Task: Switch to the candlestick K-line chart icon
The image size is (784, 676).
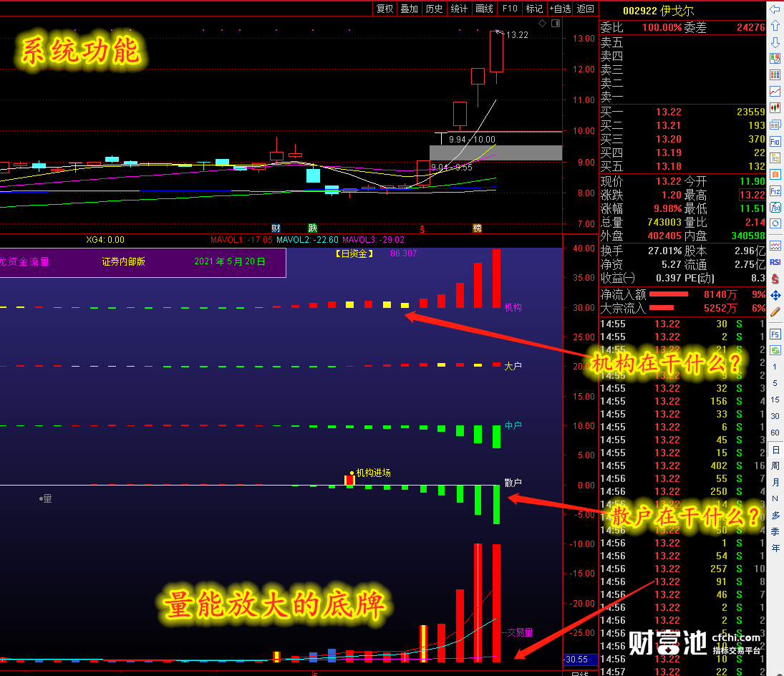Action: [x=775, y=108]
